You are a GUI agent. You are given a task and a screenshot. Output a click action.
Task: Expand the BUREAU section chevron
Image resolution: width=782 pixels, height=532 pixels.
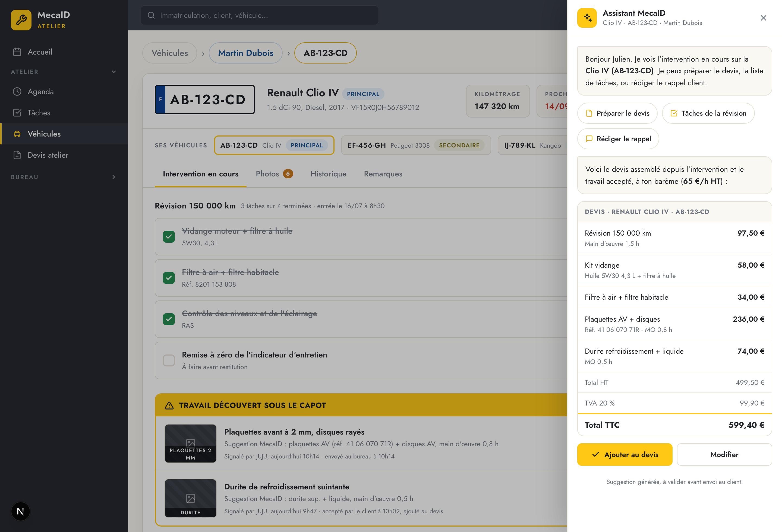[x=114, y=177]
